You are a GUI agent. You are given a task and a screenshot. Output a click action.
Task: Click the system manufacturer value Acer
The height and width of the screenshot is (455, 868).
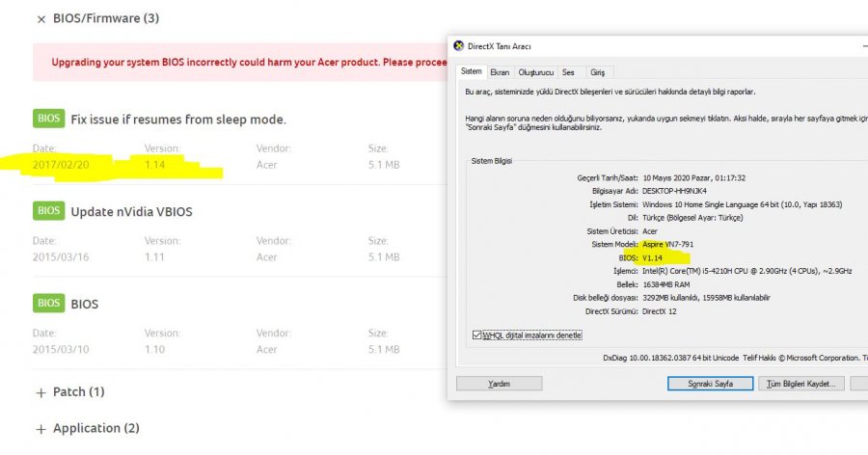click(650, 230)
